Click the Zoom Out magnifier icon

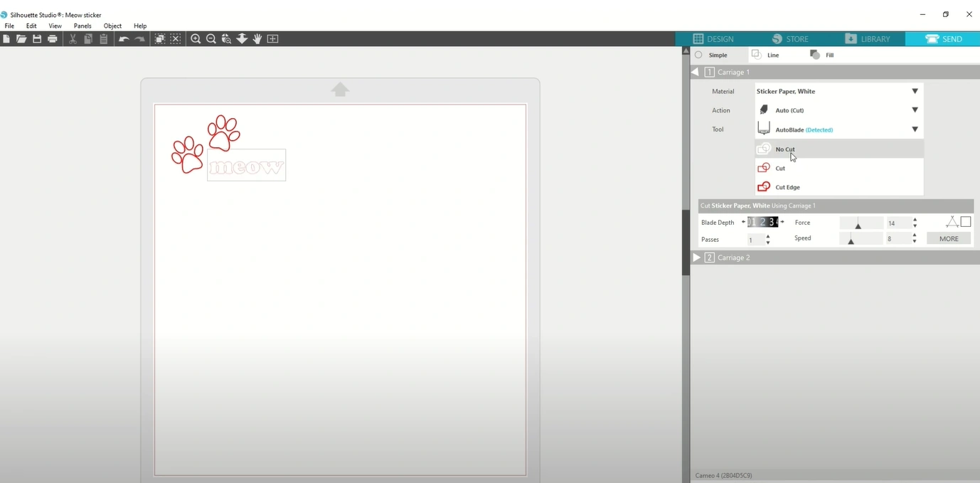[x=211, y=39]
